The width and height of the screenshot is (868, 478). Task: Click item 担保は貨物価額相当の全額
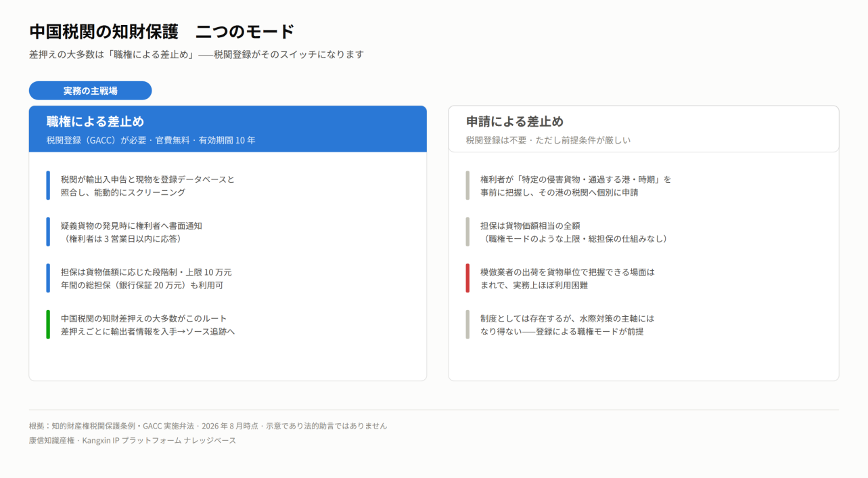[x=530, y=225]
